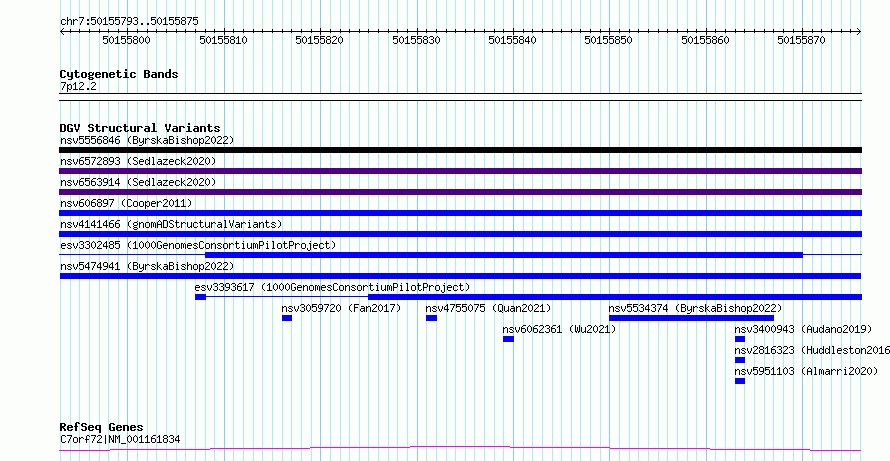Open the RefSeq Genes track title
This screenshot has width=890, height=461.
click(102, 428)
